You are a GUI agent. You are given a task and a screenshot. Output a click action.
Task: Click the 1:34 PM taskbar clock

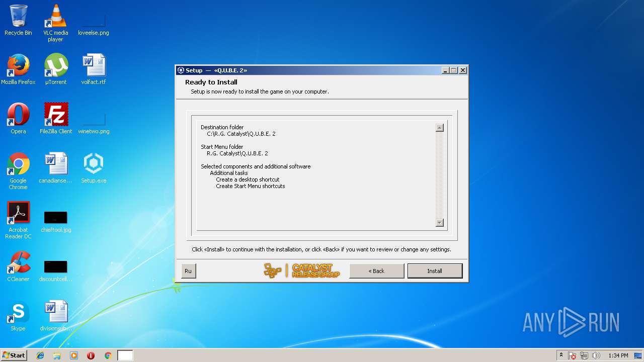pos(618,355)
